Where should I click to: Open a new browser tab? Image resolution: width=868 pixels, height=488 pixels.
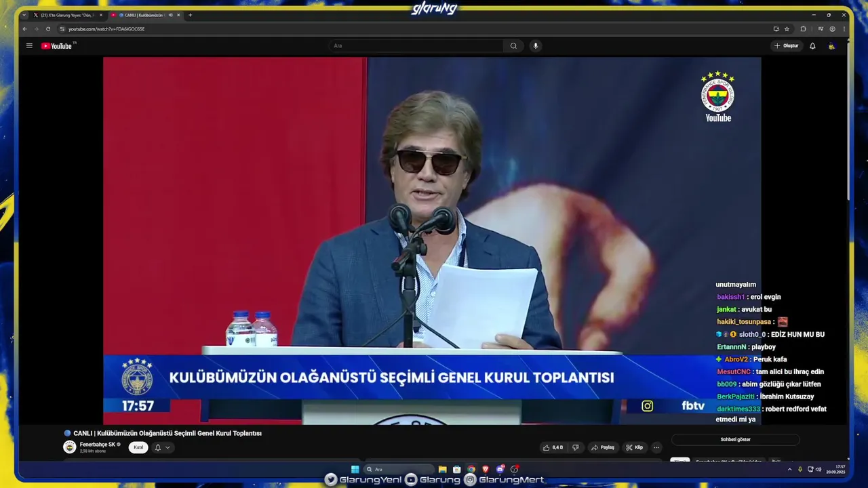coord(191,15)
